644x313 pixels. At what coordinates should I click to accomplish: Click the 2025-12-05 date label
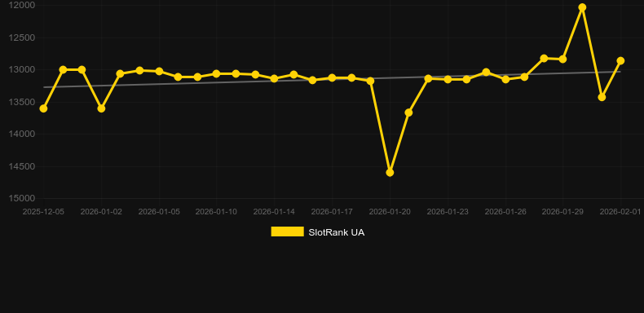click(43, 212)
